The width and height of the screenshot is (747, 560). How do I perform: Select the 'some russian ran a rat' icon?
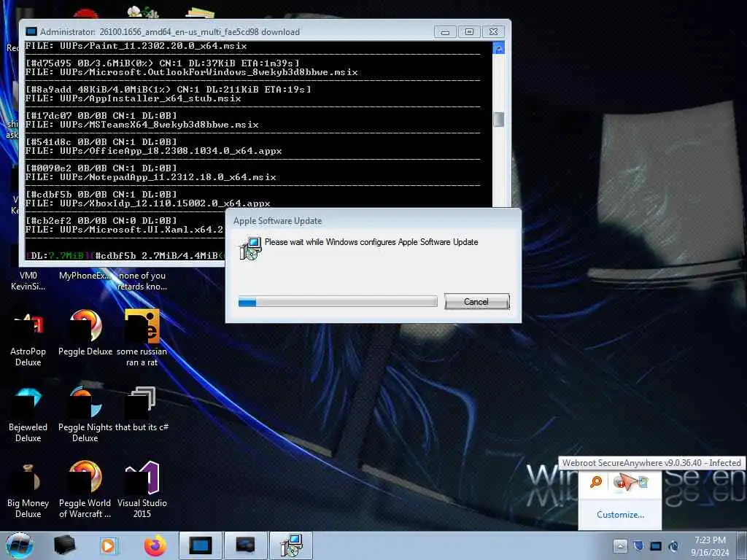coord(142,339)
